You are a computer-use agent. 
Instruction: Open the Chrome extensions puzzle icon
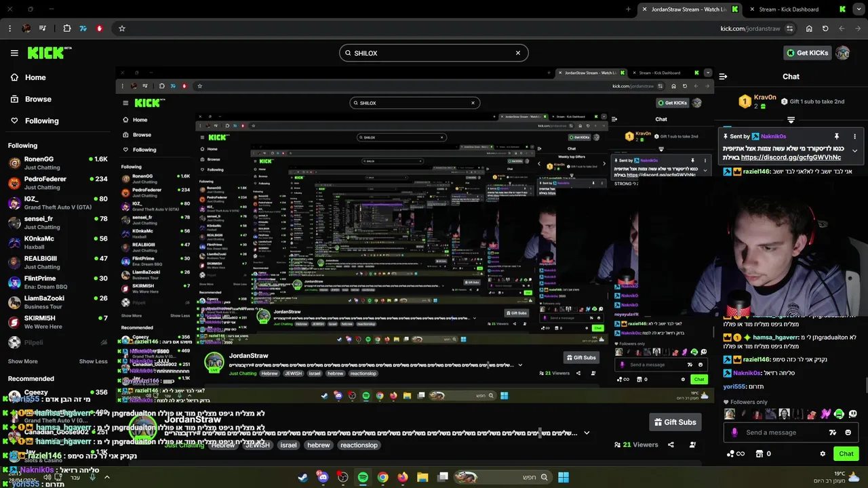tap(67, 28)
